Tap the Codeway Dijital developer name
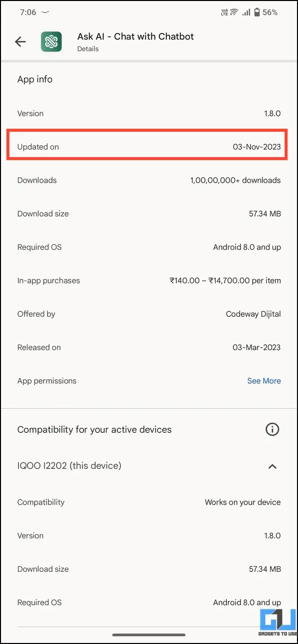This screenshot has width=298, height=644. pos(253,314)
